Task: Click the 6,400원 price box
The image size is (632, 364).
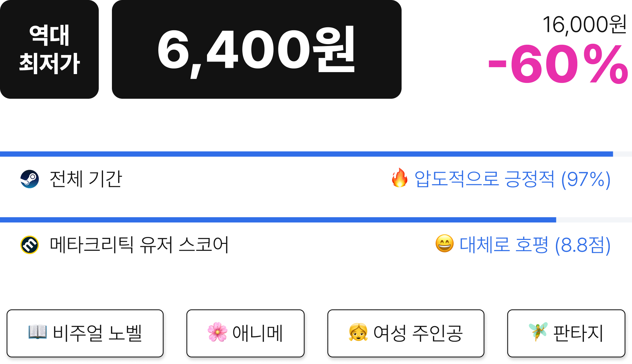Action: (x=257, y=49)
